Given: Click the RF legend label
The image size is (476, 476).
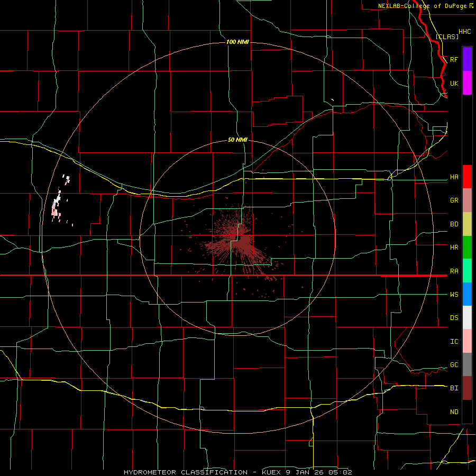Looking at the screenshot, I should (x=454, y=59).
